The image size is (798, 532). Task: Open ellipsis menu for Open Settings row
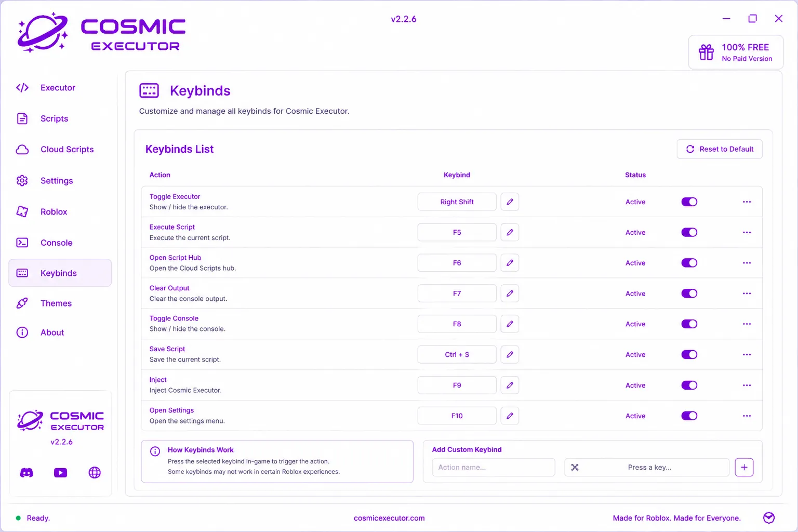[x=747, y=416]
